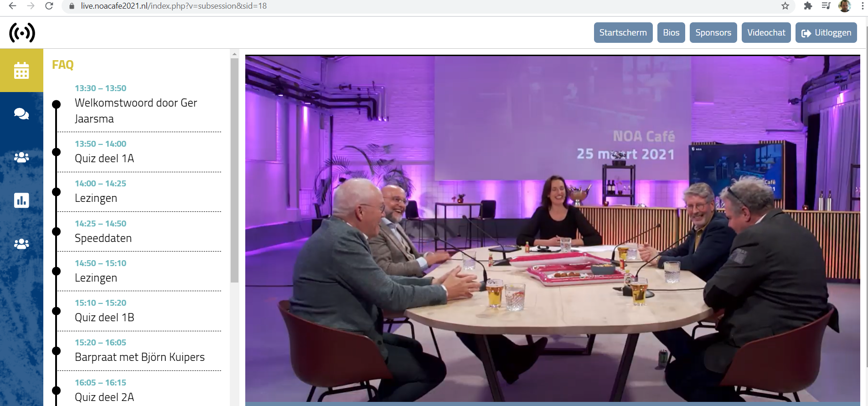The image size is (868, 406).
Task: Click the browser forward arrow
Action: [31, 6]
